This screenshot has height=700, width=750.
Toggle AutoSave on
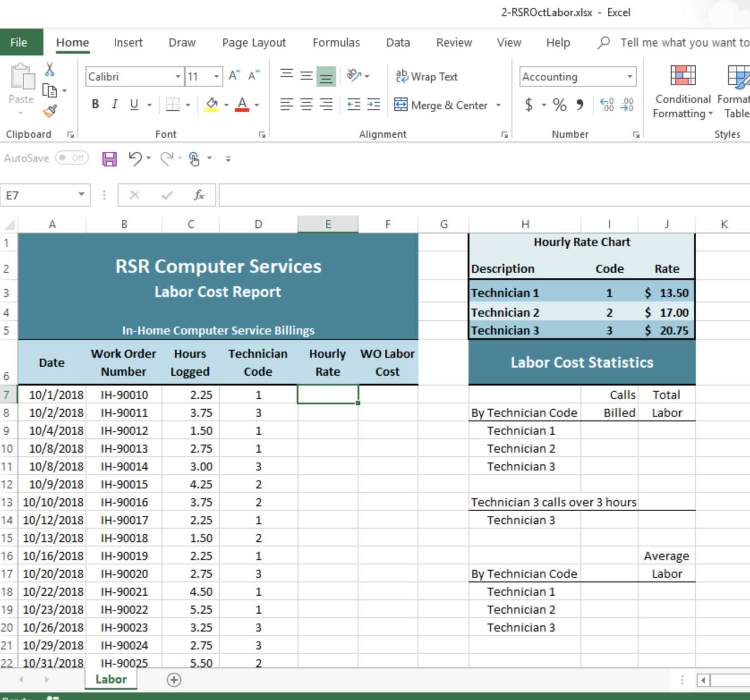point(72,158)
